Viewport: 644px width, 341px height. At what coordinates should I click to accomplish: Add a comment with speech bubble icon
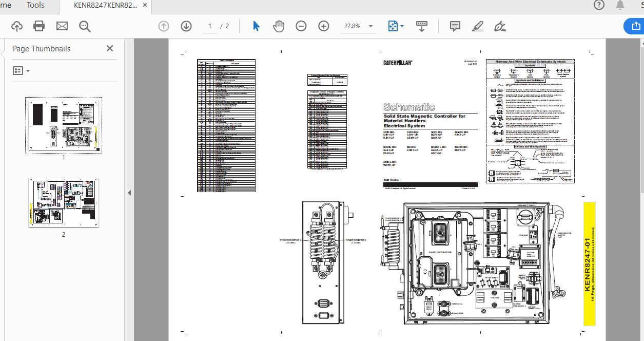[x=455, y=26]
